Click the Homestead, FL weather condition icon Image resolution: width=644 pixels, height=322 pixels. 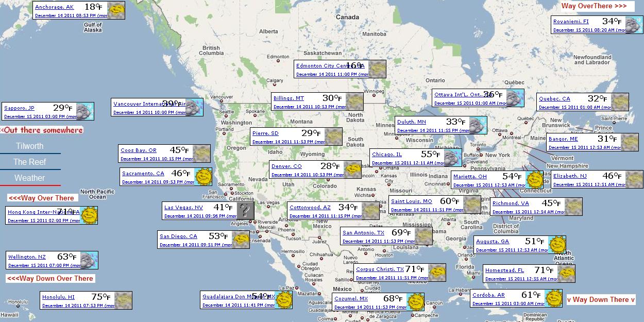click(x=566, y=274)
